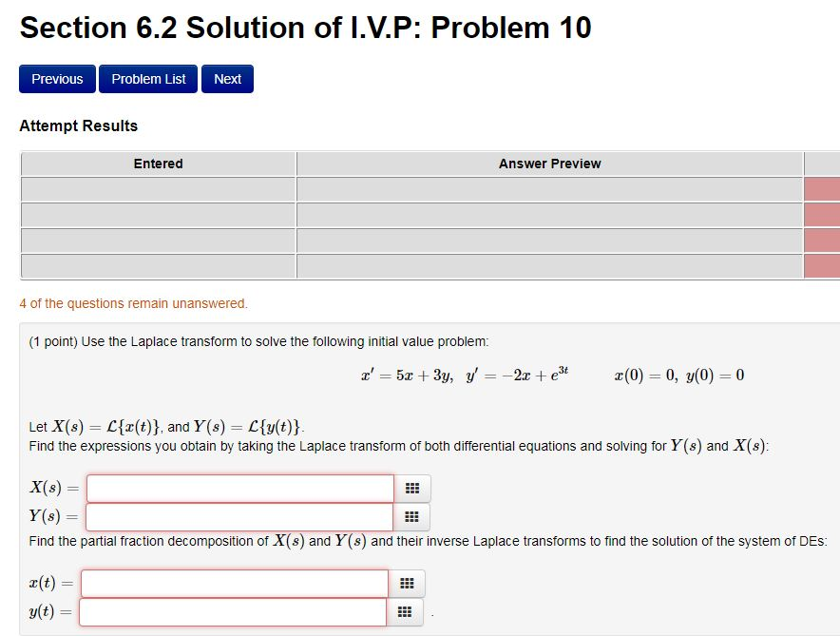Open the equation editor for Y(s)
Screen dimensions: 840x636
coord(411,516)
